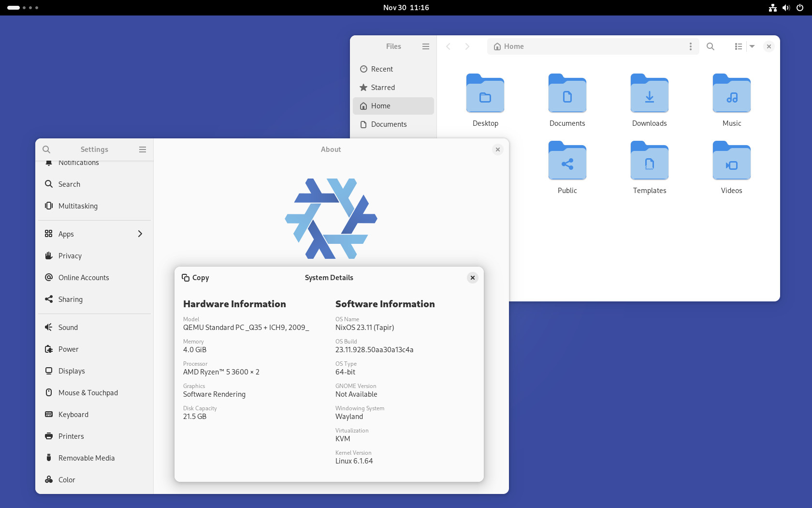The image size is (812, 508).
Task: Go back in Files navigation
Action: click(x=449, y=46)
